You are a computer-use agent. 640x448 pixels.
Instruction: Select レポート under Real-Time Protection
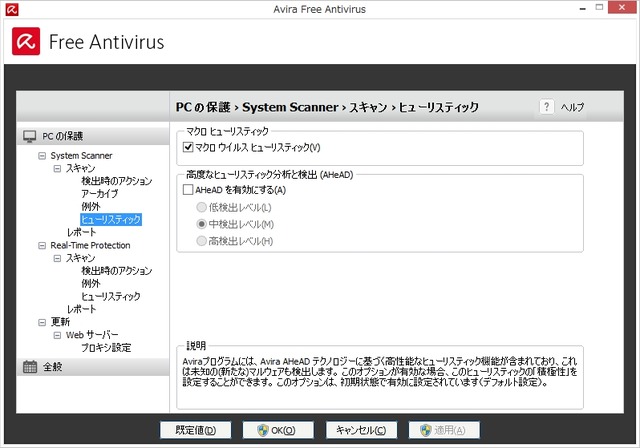click(82, 309)
